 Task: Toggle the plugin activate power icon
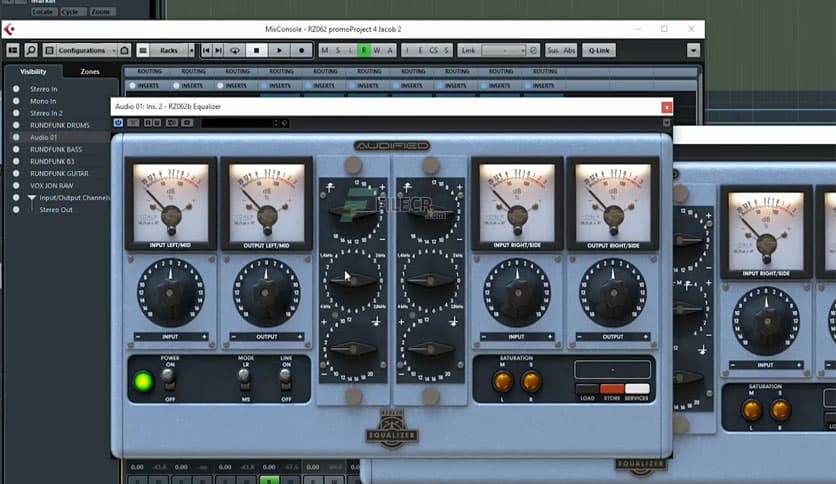pos(118,123)
